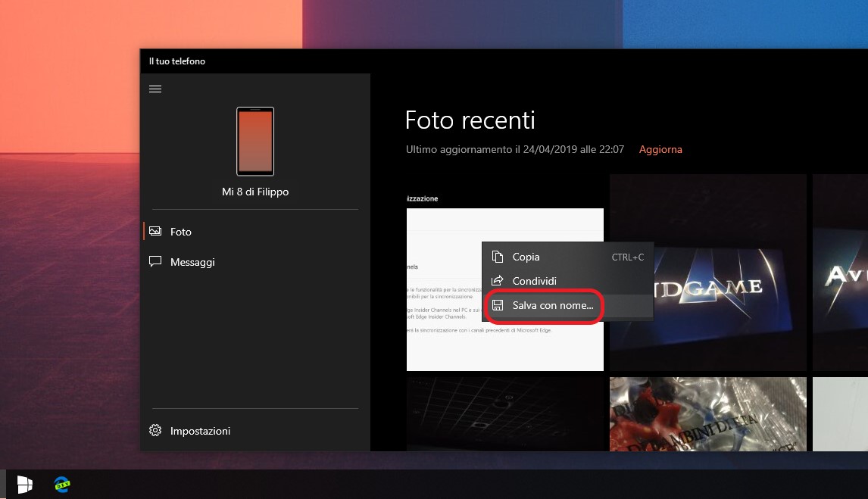This screenshot has height=499, width=868.
Task: Click the phone device illustration
Action: click(255, 141)
